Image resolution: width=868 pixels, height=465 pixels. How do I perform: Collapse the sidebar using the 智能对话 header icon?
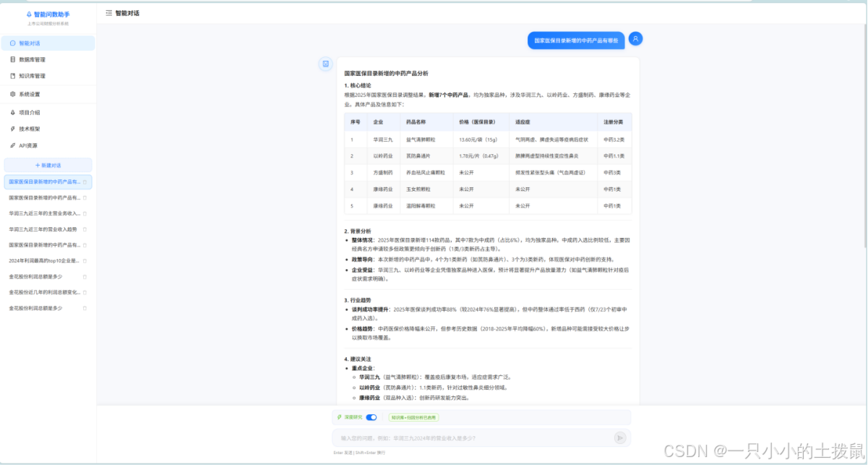(x=108, y=13)
